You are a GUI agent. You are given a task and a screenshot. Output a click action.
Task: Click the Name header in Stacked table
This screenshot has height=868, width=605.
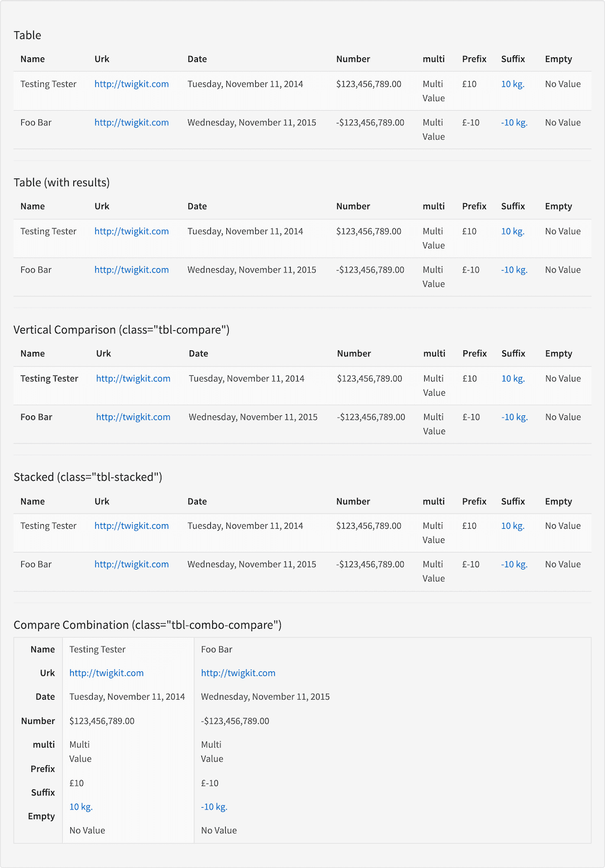32,501
